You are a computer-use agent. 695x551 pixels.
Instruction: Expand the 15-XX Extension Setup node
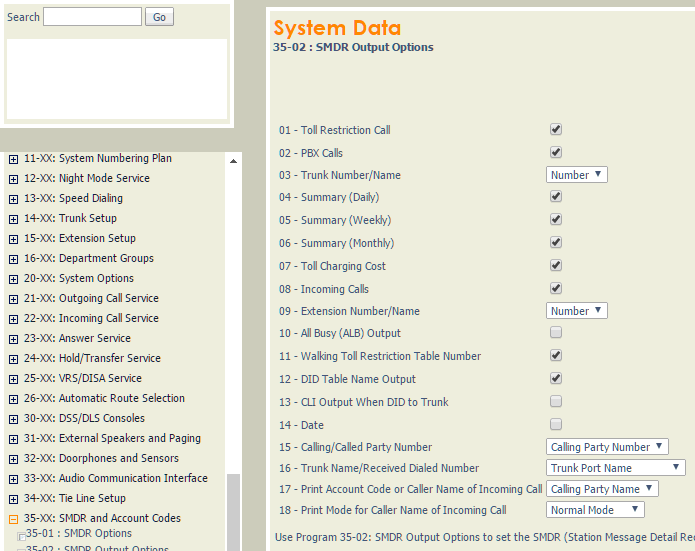[x=13, y=239]
